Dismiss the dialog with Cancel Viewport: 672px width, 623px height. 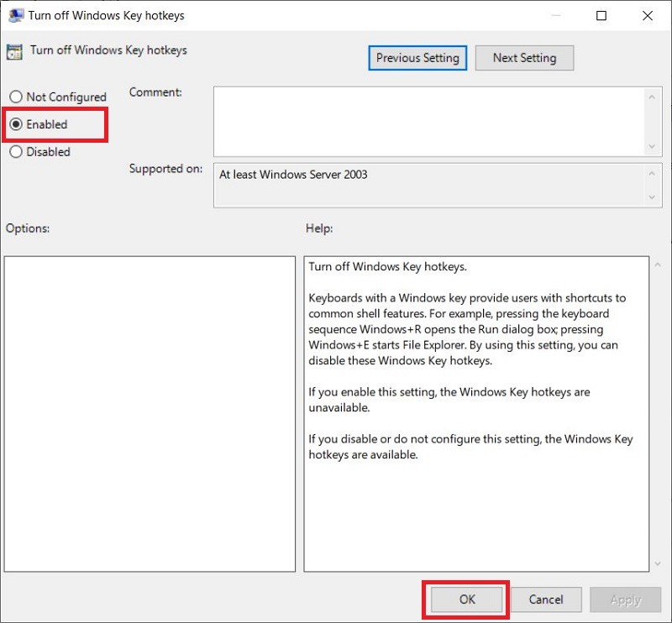pyautogui.click(x=546, y=599)
